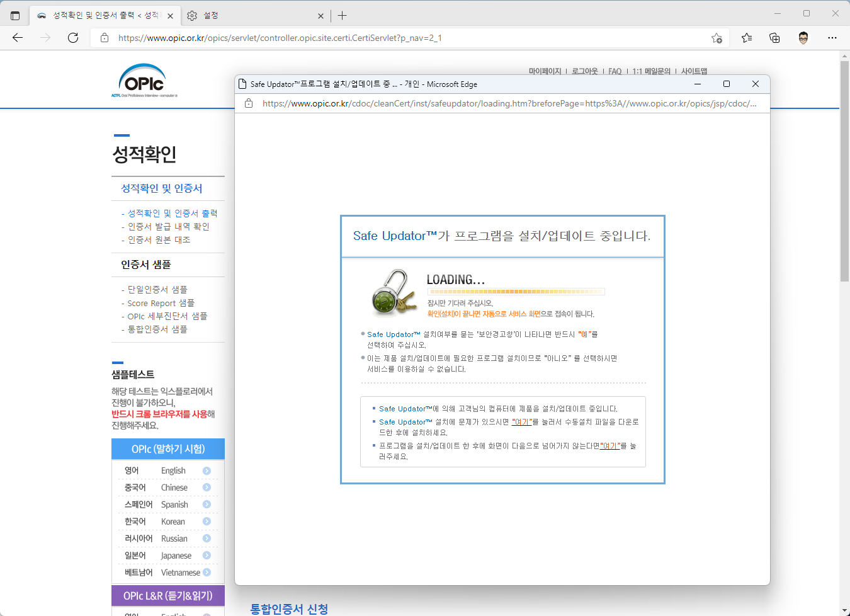Click the OPIc logo
The width and height of the screenshot is (850, 616).
[145, 81]
